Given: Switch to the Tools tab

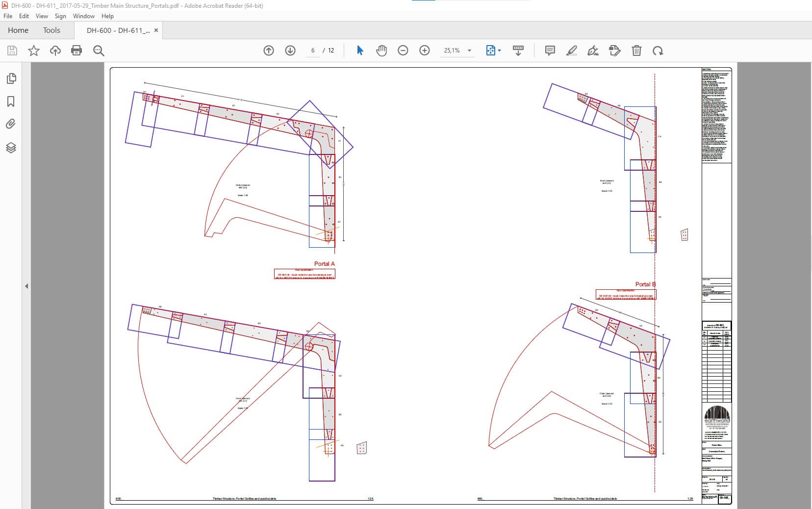Looking at the screenshot, I should (51, 30).
